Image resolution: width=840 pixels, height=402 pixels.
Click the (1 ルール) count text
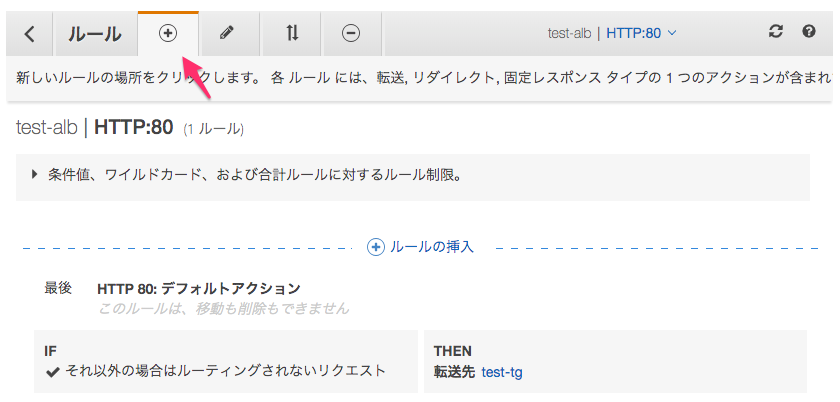tap(214, 130)
